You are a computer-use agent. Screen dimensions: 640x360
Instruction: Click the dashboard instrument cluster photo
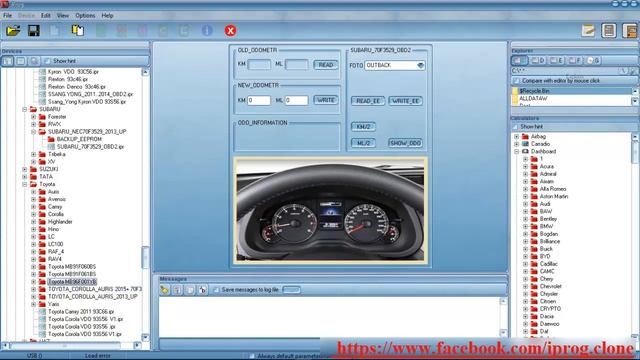tap(331, 210)
